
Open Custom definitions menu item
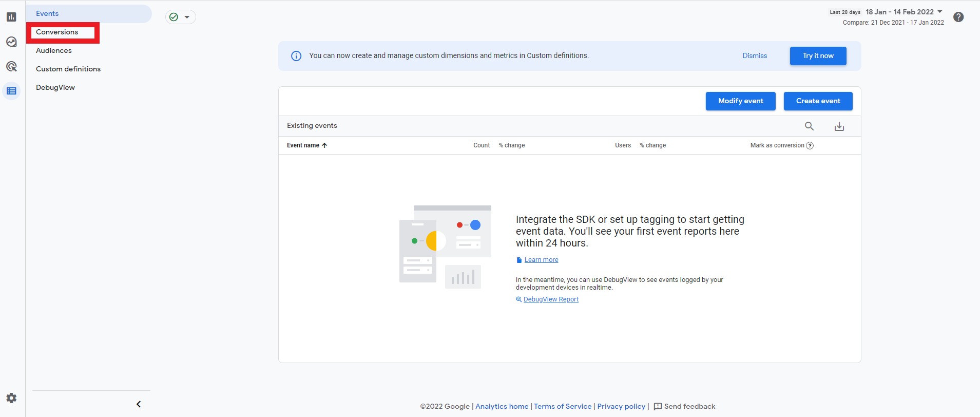point(68,69)
